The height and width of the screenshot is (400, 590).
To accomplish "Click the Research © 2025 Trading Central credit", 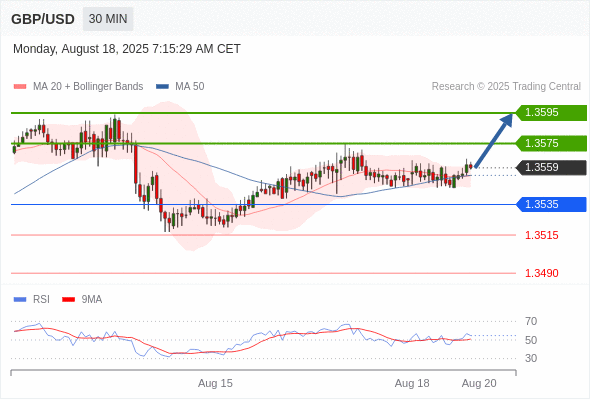I will click(506, 87).
